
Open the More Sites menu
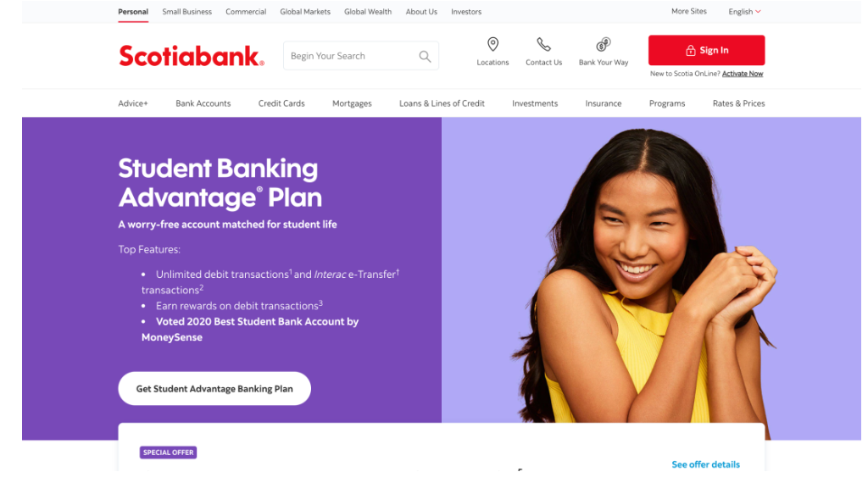click(x=688, y=11)
